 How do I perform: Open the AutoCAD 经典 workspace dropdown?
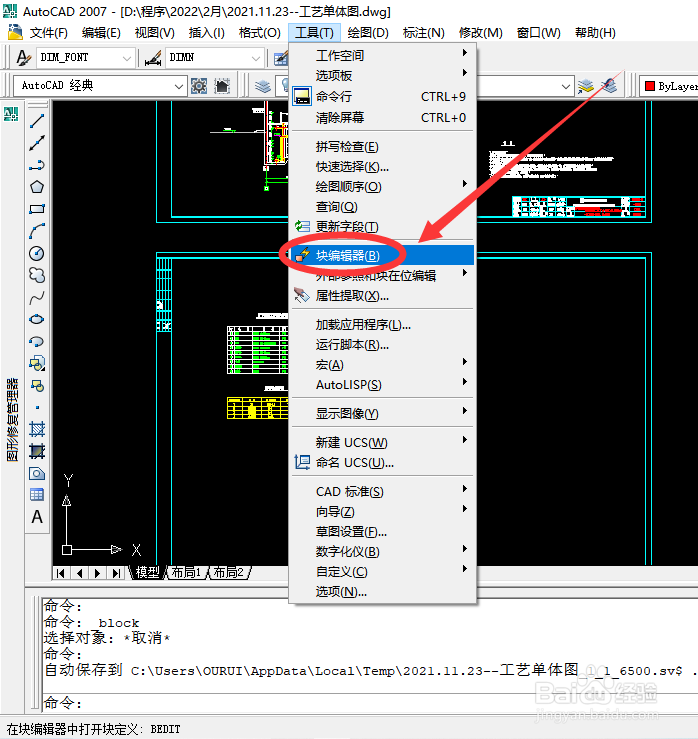[99, 86]
